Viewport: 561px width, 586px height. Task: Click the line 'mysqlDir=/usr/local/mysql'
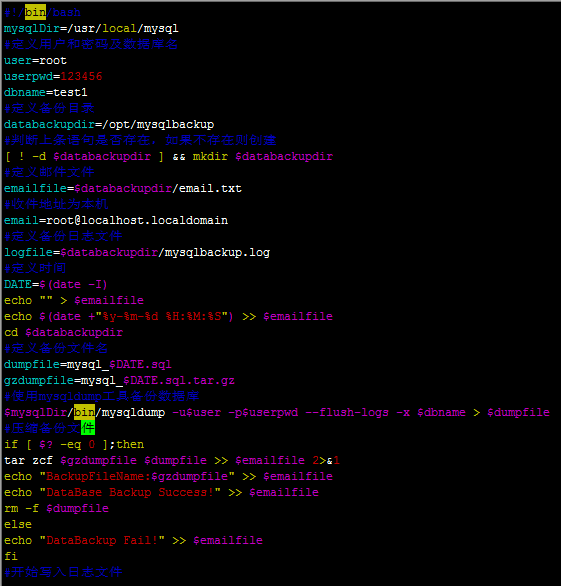pos(91,28)
